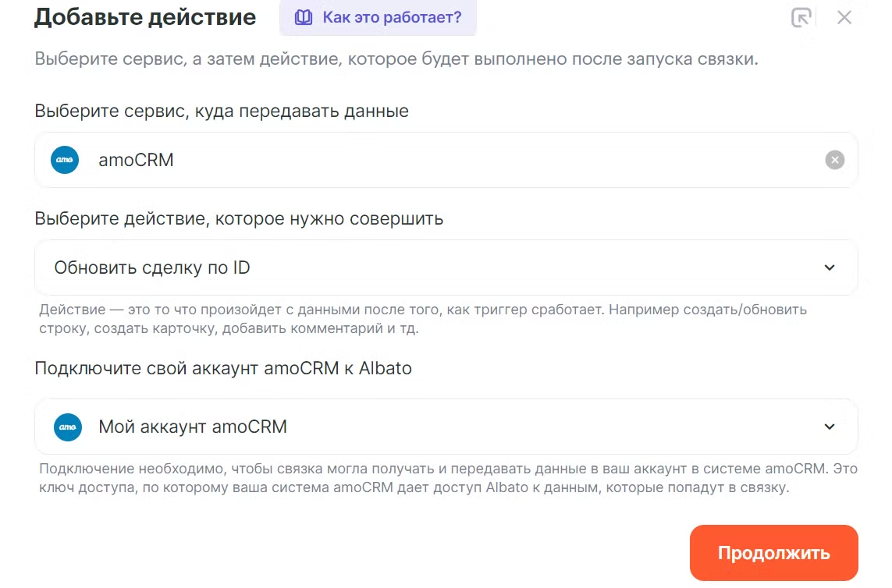
Task: Expand the action list chevron arrow
Action: coord(830,267)
